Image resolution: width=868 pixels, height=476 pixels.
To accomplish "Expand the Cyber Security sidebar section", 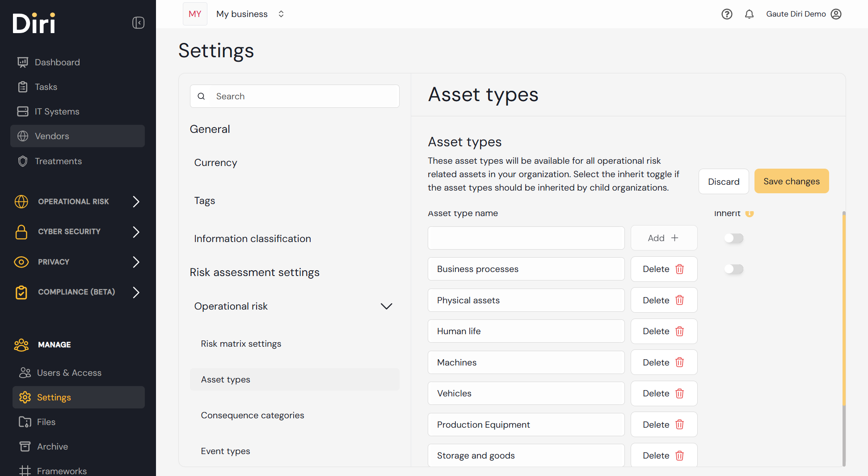I will coord(136,232).
